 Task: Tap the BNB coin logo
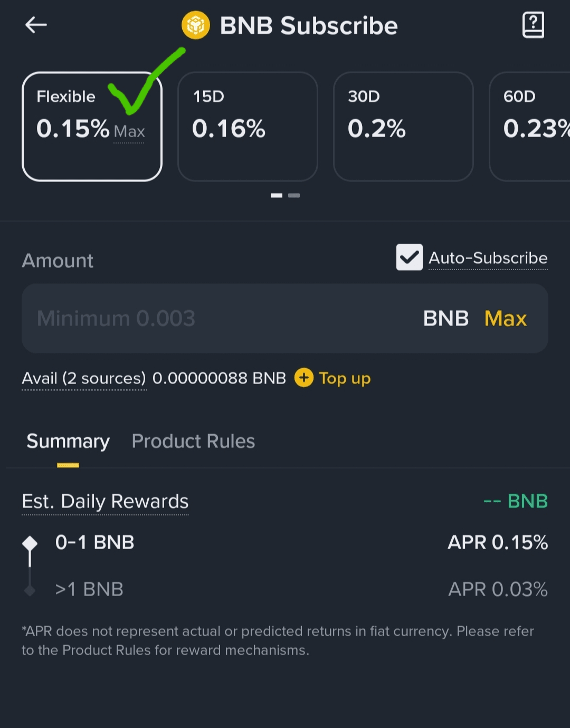tap(196, 25)
